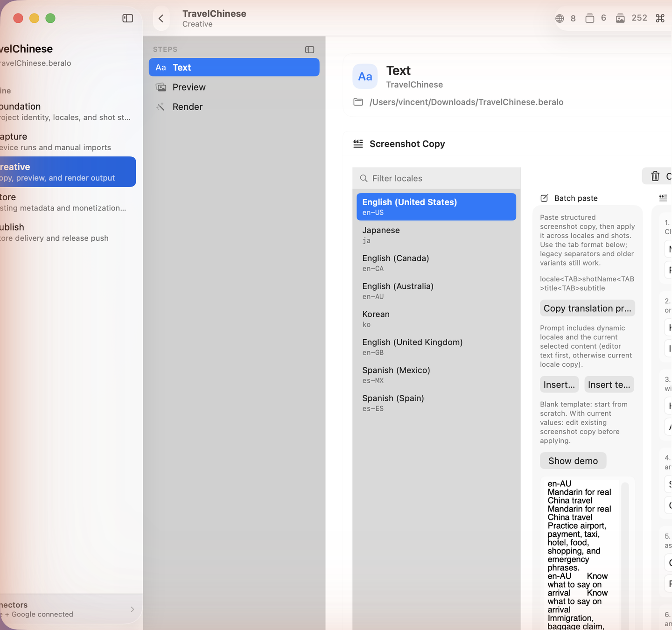Click the TravelChinese title in toolbar
672x630 pixels.
pyautogui.click(x=214, y=14)
